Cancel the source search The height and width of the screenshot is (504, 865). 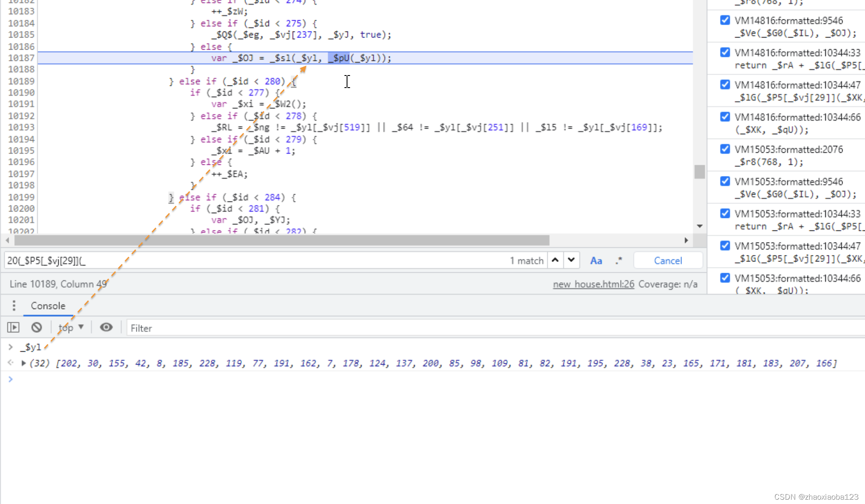(x=667, y=261)
